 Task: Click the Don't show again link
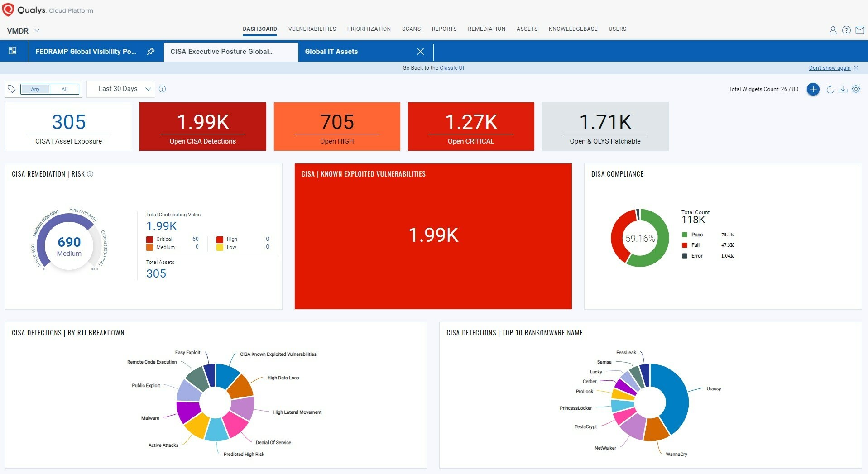829,68
